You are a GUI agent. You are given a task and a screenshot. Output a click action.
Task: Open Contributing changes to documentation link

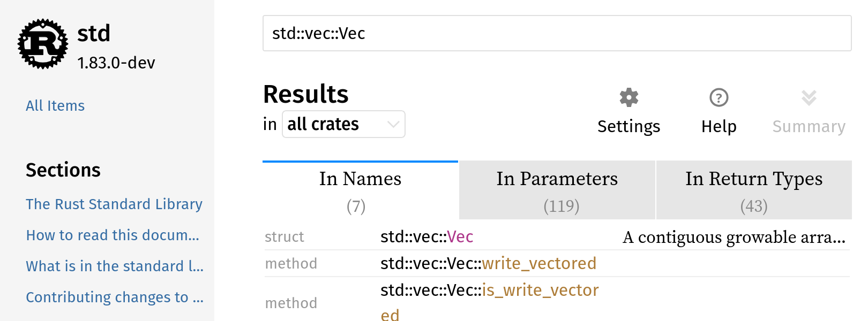click(115, 297)
